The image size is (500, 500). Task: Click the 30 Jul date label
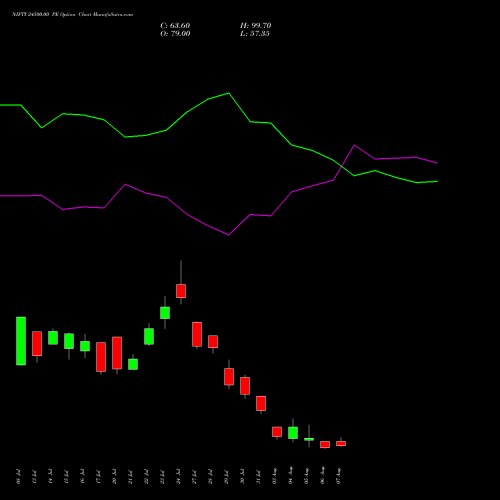(242, 477)
